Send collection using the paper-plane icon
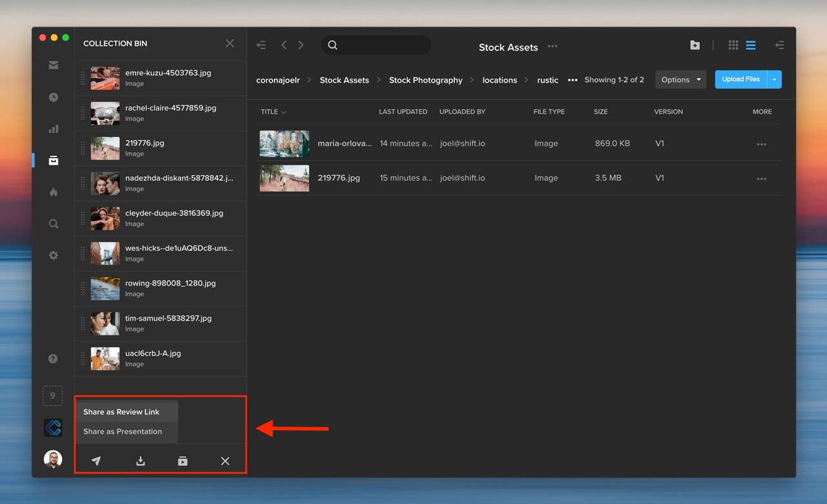This screenshot has width=827, height=504. point(96,461)
